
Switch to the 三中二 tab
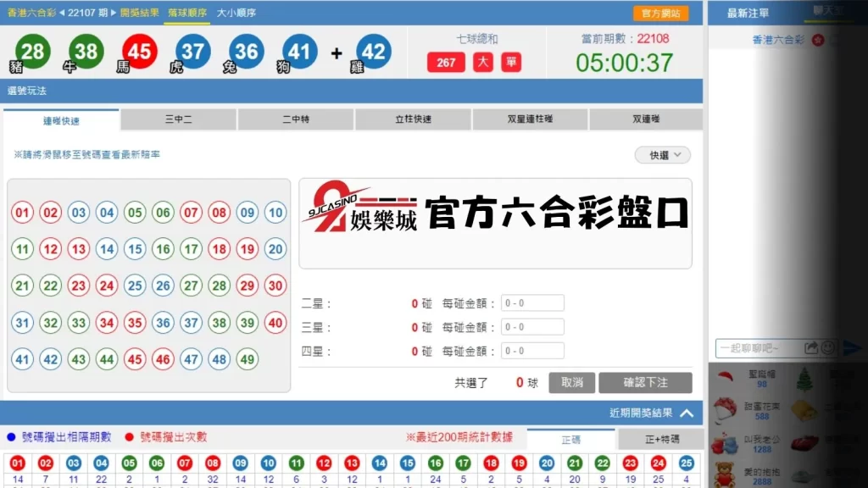tap(179, 120)
